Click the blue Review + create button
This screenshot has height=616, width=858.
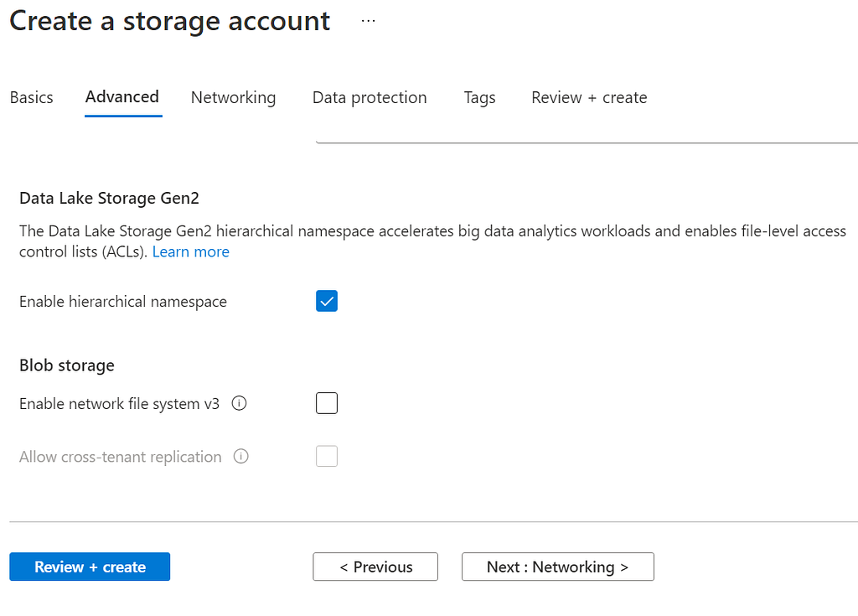click(90, 567)
